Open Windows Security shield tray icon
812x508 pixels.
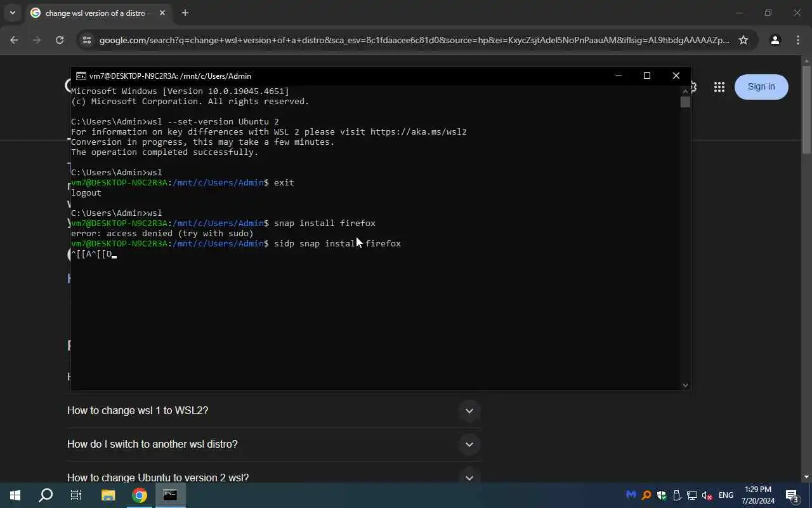662,495
